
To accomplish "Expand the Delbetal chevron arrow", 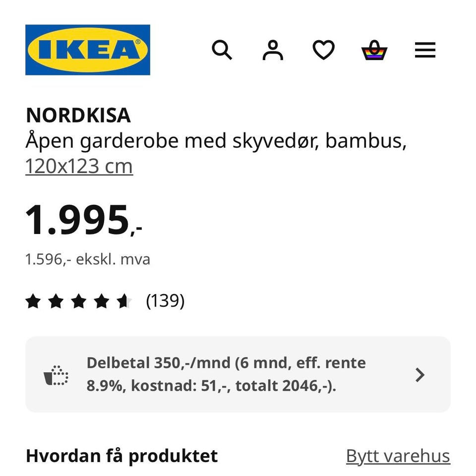I will tap(420, 375).
